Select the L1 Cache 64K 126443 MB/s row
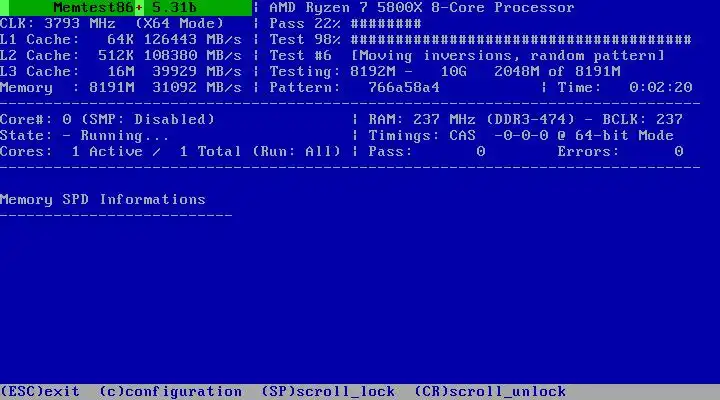Viewport: 720px width, 400px height. (x=121, y=39)
